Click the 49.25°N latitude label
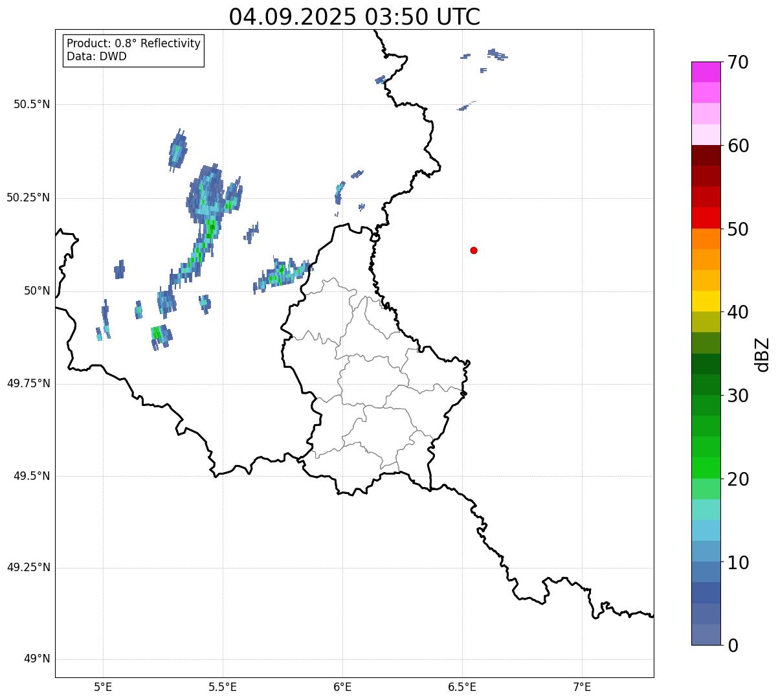 (x=28, y=567)
